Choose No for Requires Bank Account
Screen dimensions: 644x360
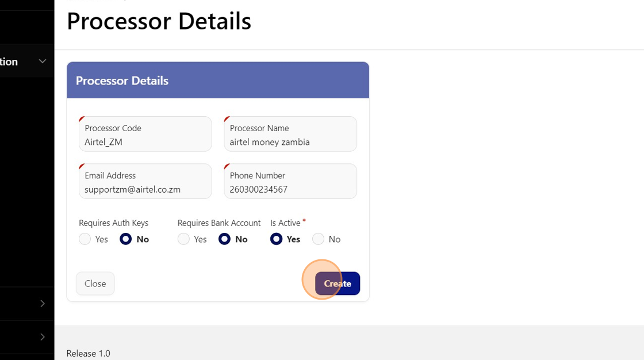click(x=225, y=239)
